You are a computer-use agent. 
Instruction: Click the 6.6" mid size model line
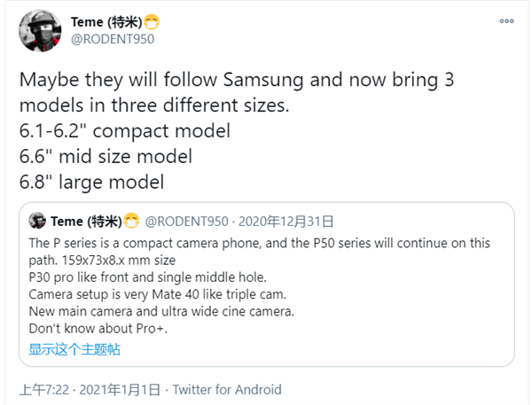point(105,159)
